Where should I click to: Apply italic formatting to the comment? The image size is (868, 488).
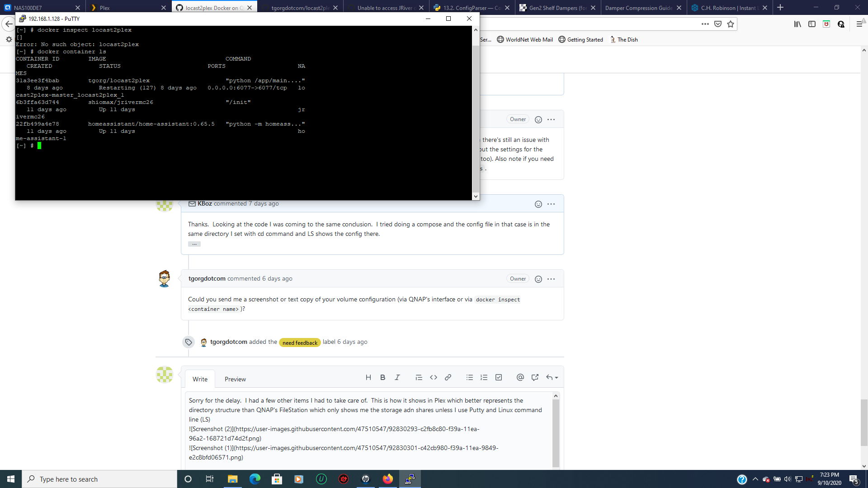[x=397, y=377]
